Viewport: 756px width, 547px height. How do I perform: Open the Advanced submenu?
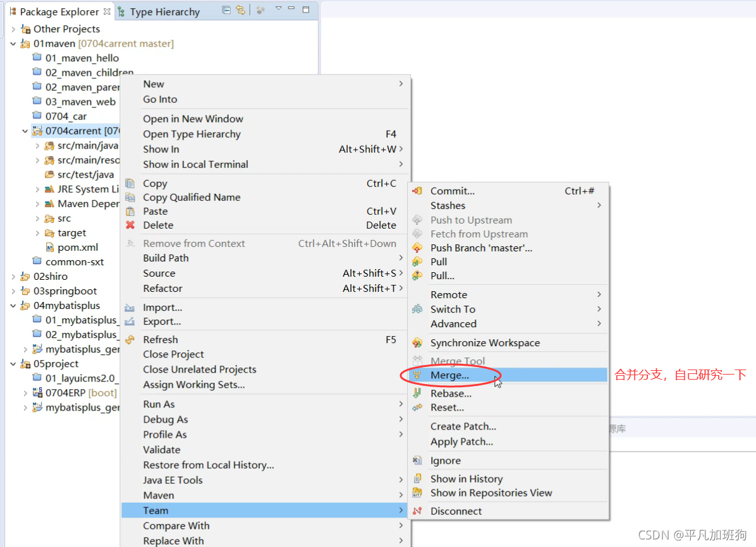[x=508, y=324]
